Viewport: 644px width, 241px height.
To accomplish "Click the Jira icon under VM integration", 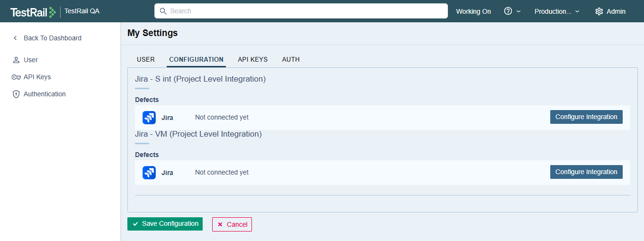I will (149, 173).
